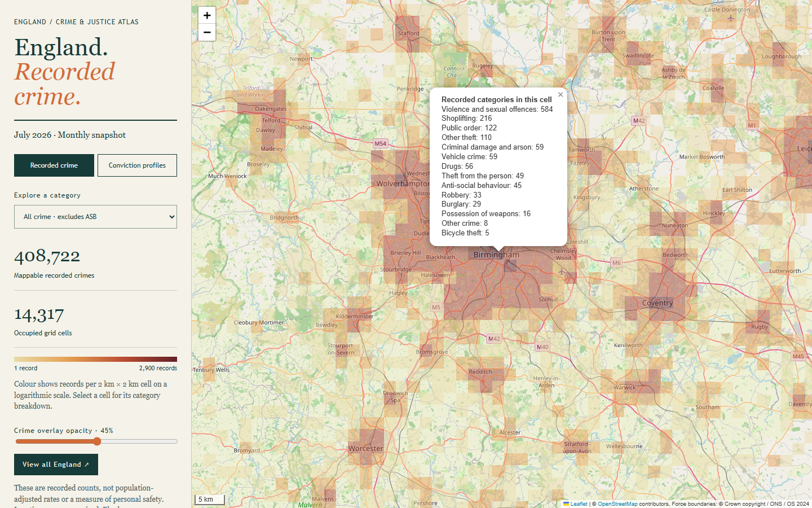
Task: Click the M54 motorway shield
Action: 381,143
